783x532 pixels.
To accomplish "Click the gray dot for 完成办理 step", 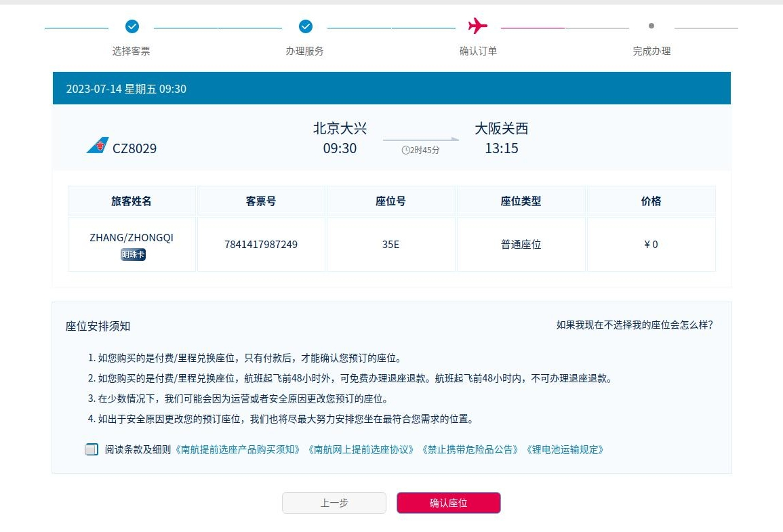I will coord(651,26).
